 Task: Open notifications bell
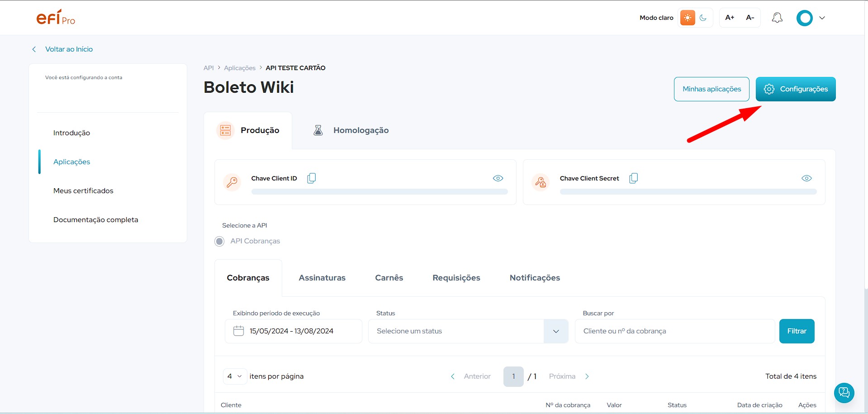pos(777,18)
